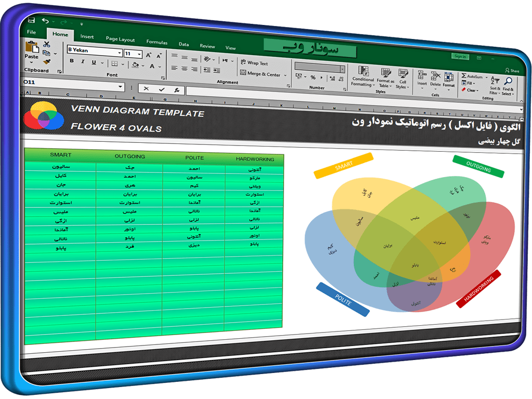This screenshot has height=399, width=532.
Task: Open Sort & Filter menu
Action: (x=495, y=86)
